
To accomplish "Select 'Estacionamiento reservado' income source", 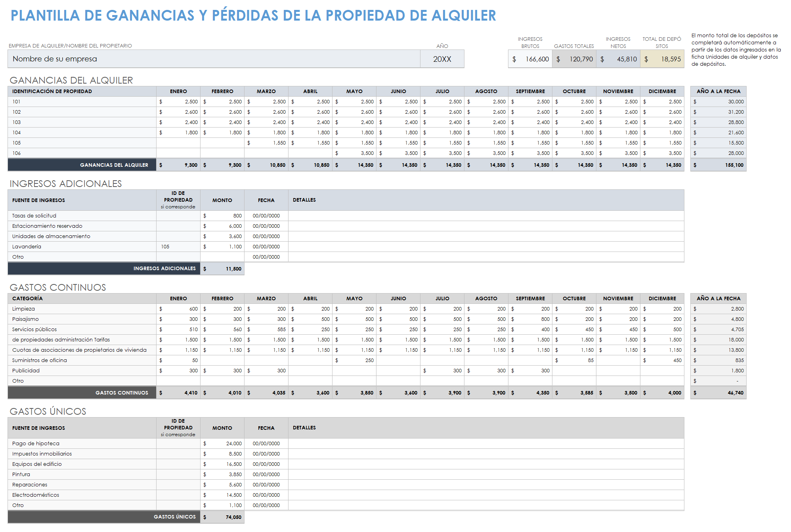I will (82, 226).
